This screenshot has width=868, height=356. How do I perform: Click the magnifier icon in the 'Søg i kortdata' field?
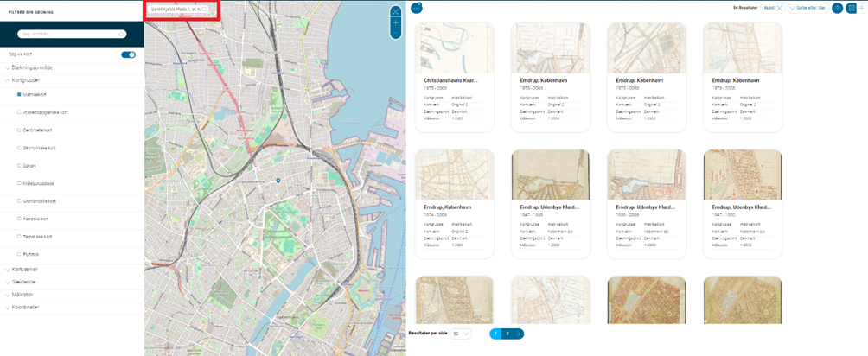[121, 34]
